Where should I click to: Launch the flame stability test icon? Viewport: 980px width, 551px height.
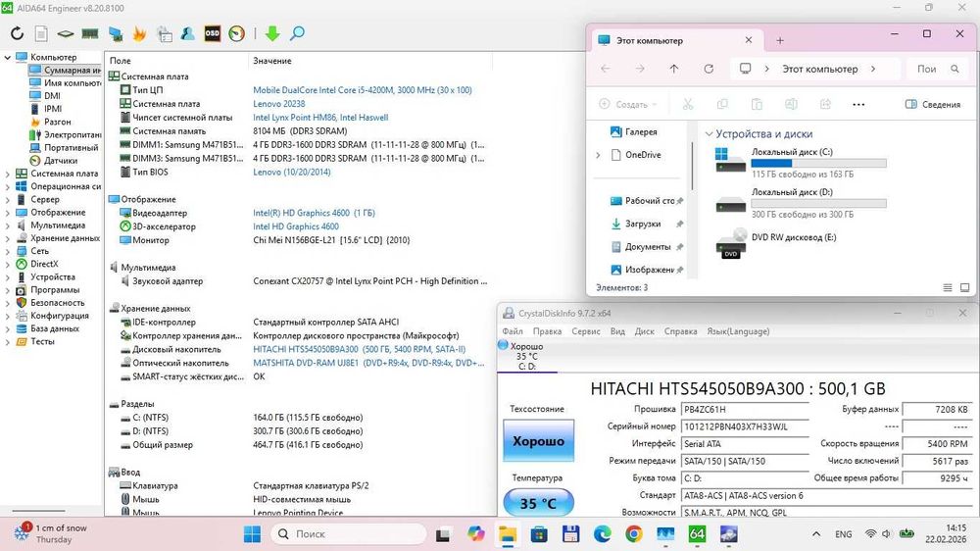click(139, 33)
